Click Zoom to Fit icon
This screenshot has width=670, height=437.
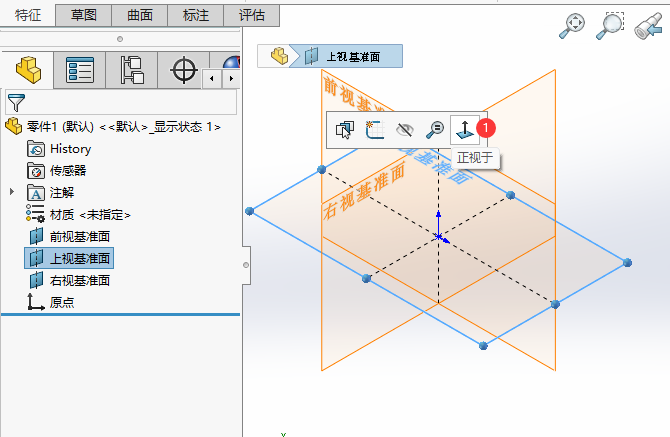[572, 26]
